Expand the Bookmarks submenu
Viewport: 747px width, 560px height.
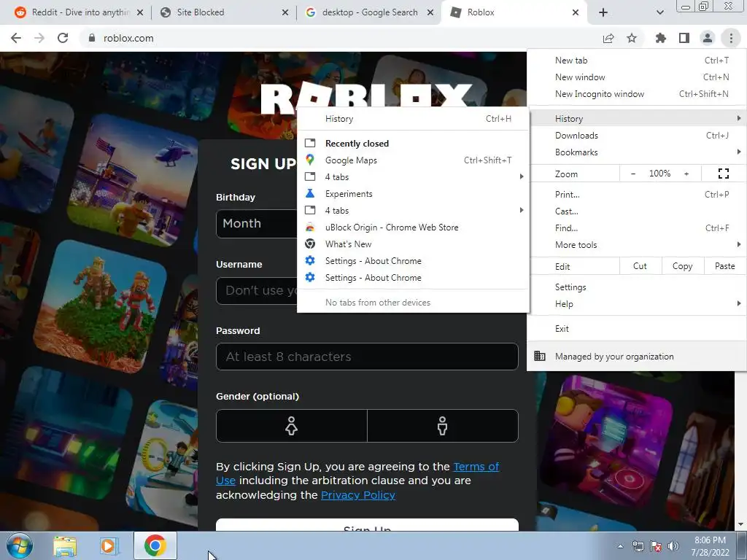(x=637, y=152)
